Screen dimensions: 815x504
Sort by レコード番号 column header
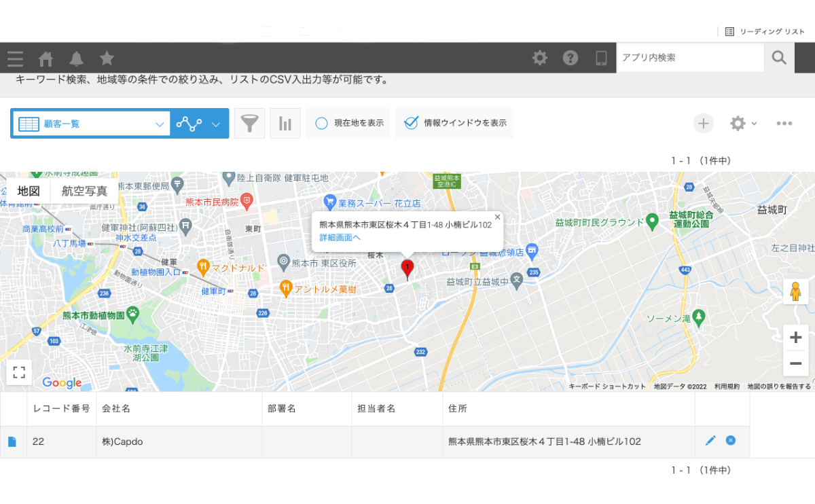pos(62,409)
